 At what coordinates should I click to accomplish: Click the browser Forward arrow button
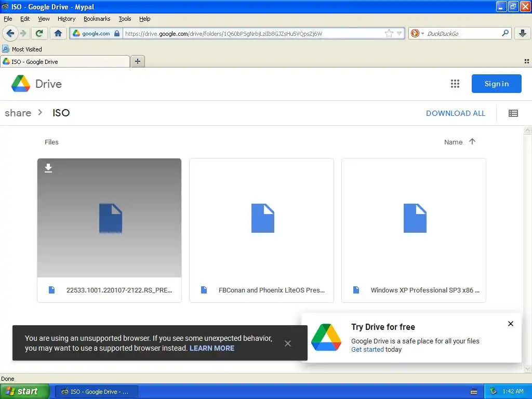(x=23, y=33)
